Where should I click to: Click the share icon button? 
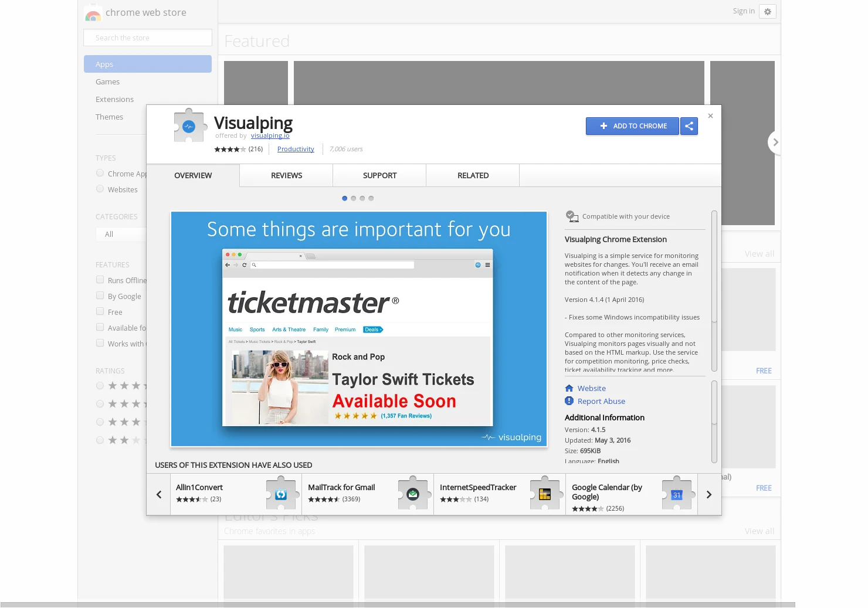[x=689, y=126]
